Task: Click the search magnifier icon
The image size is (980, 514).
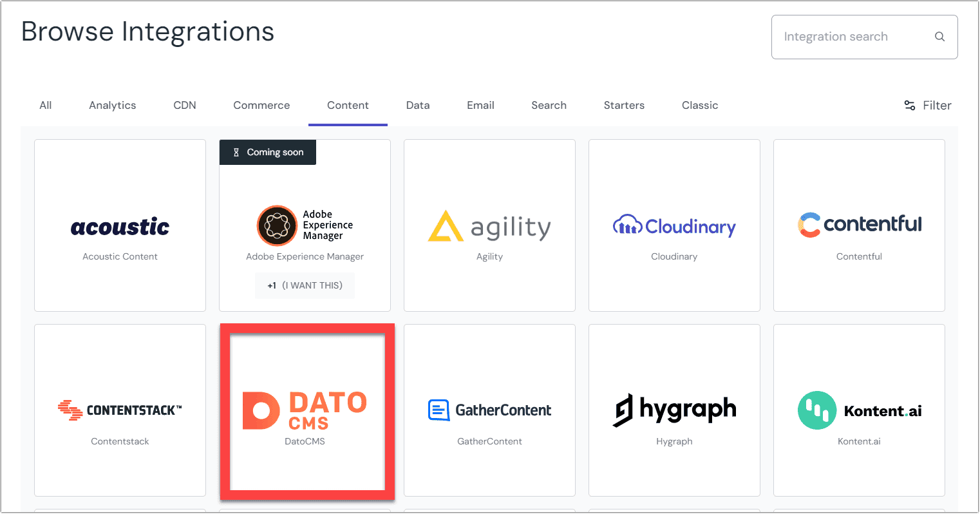Action: click(x=939, y=37)
